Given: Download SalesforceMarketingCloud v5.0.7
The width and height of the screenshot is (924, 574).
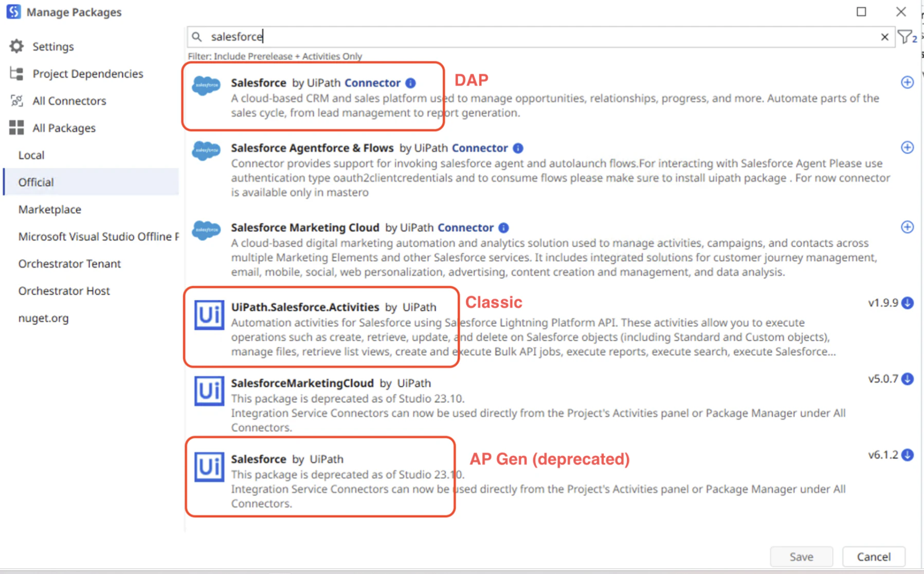Looking at the screenshot, I should (908, 379).
